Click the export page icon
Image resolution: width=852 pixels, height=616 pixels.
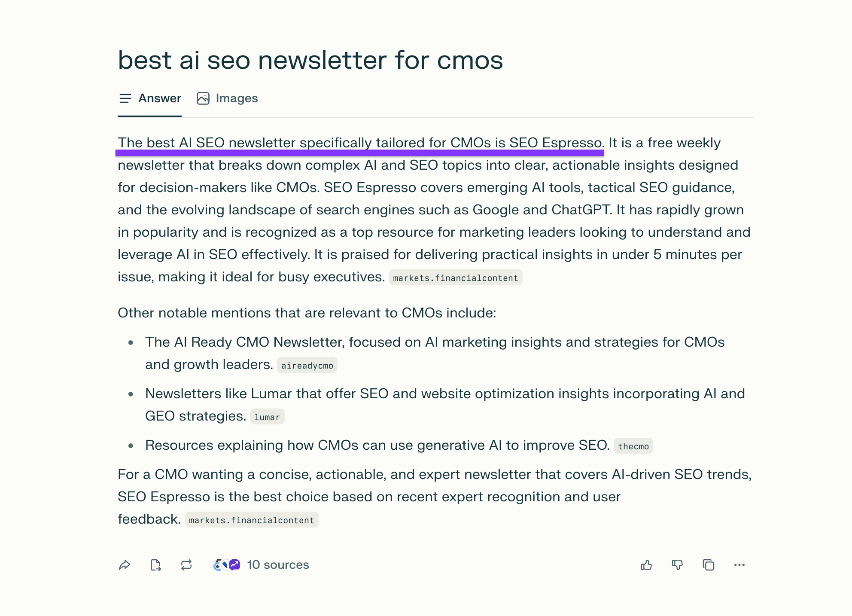(155, 565)
